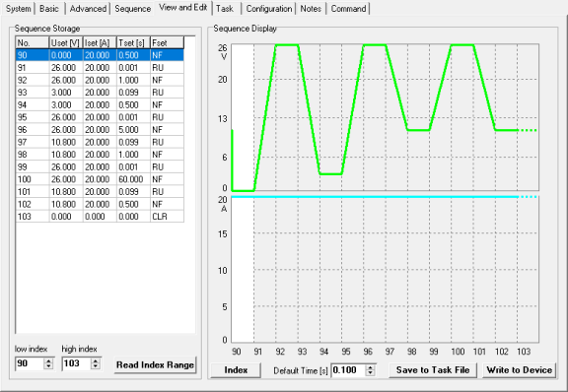The height and width of the screenshot is (392, 568).
Task: Switch to the Sequence tab
Action: coord(132,9)
